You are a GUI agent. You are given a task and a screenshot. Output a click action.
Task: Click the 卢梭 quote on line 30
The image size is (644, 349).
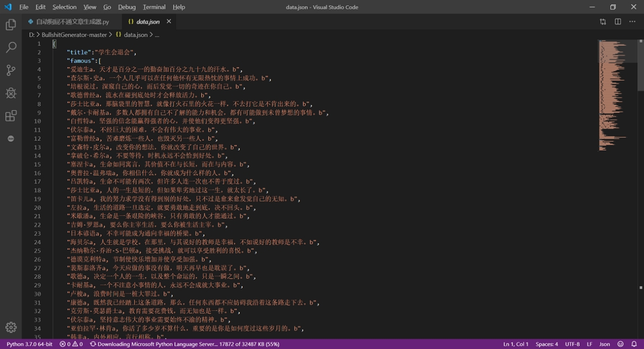pos(119,293)
